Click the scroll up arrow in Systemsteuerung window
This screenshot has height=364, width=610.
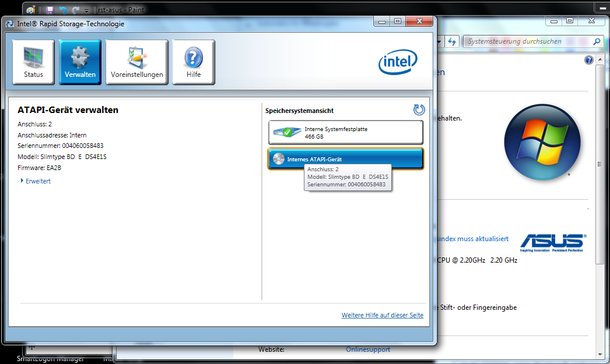tap(600, 59)
